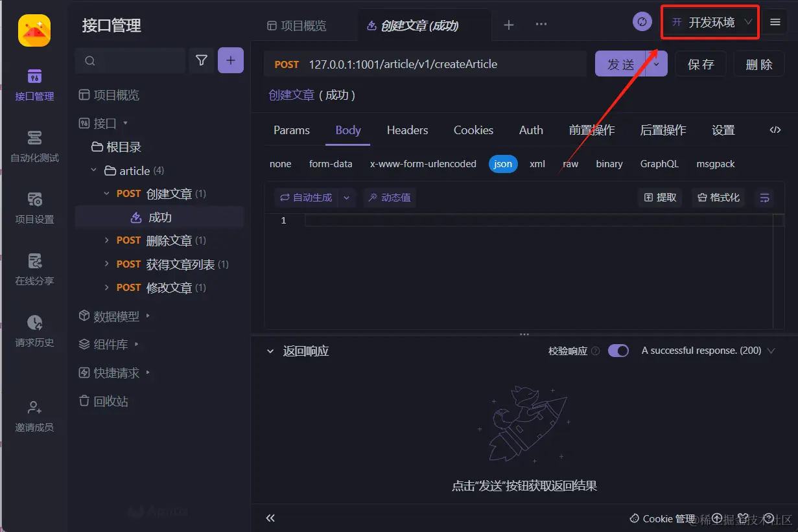Open the 在线分享 sidebar icon
This screenshot has height=532, width=798.
(34, 270)
